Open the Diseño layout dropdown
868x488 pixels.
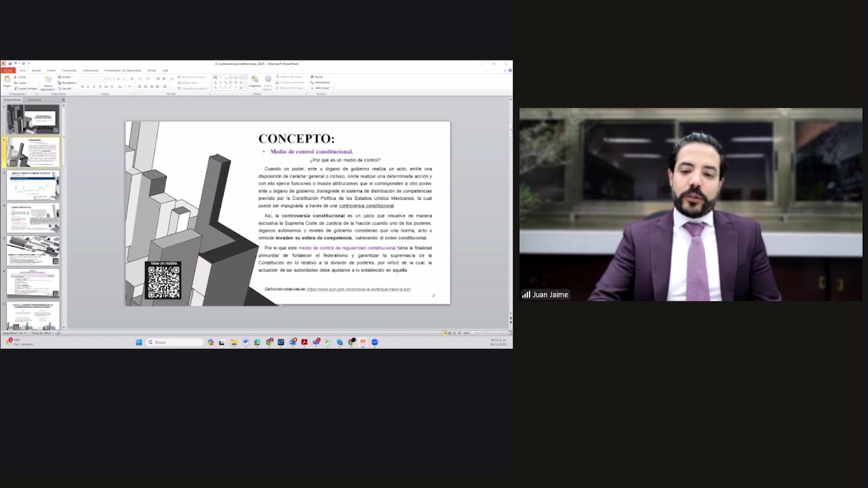65,77
